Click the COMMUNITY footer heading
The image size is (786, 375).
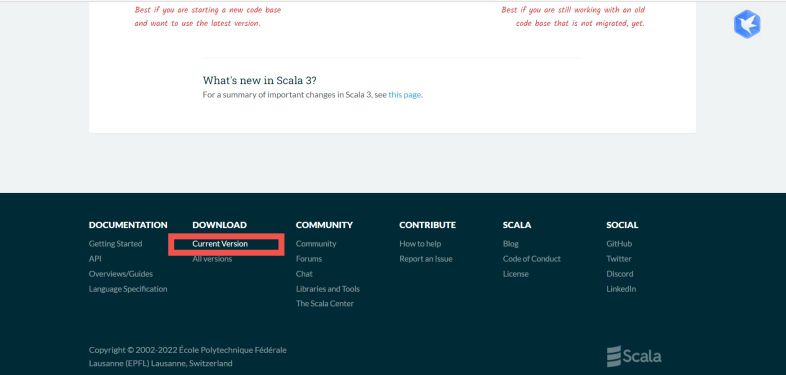pos(324,225)
